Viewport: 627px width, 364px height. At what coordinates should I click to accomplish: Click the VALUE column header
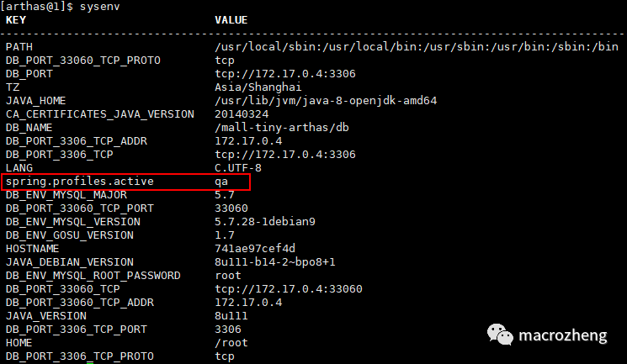click(x=231, y=20)
